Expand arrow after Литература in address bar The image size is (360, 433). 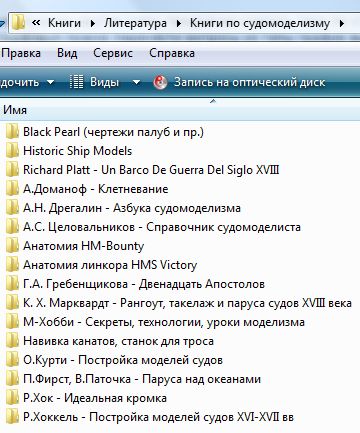(179, 23)
